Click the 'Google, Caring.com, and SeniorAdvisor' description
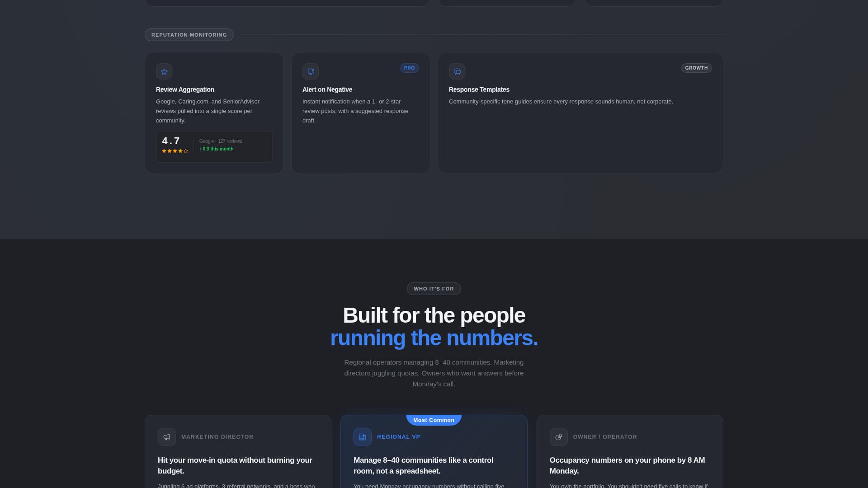868x488 pixels. pos(208,111)
